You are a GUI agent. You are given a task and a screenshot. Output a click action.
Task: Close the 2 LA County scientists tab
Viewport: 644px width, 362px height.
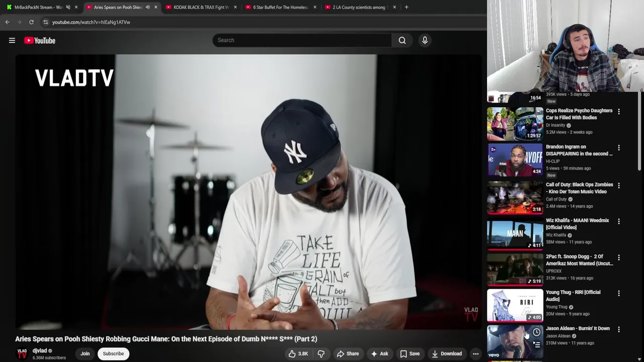[394, 7]
